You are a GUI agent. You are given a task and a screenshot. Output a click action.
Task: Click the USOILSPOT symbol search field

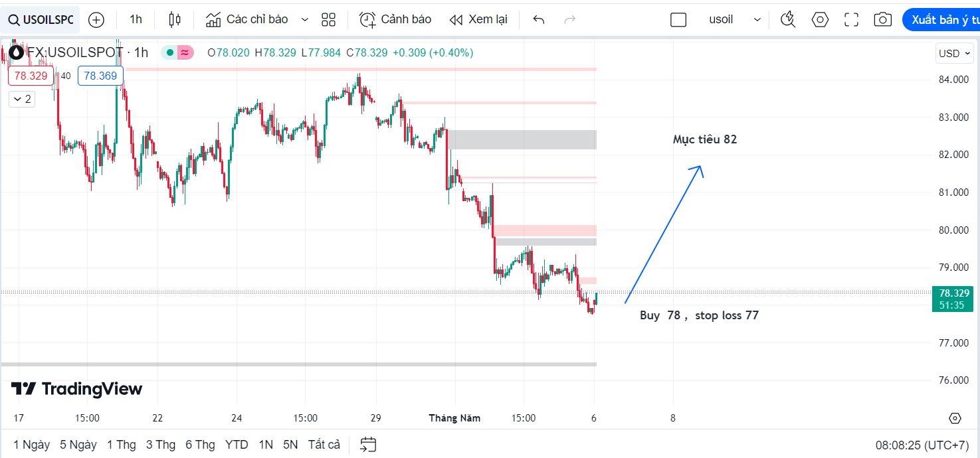pyautogui.click(x=41, y=20)
